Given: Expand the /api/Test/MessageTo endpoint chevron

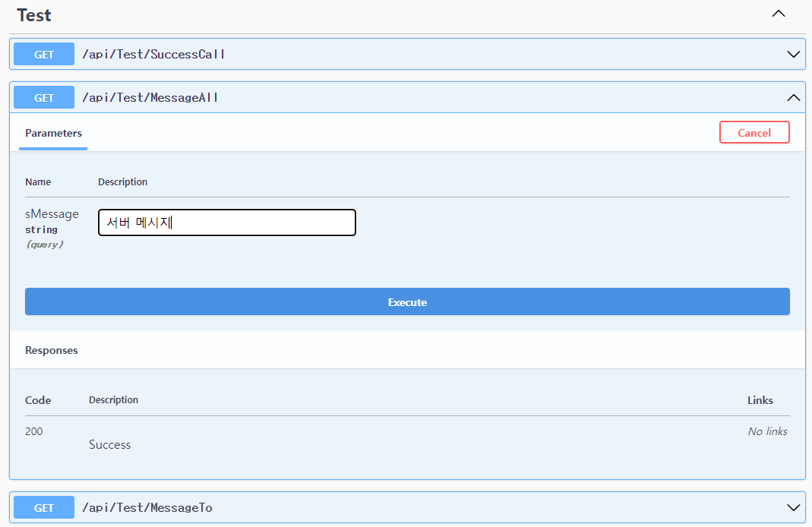Looking at the screenshot, I should 792,507.
